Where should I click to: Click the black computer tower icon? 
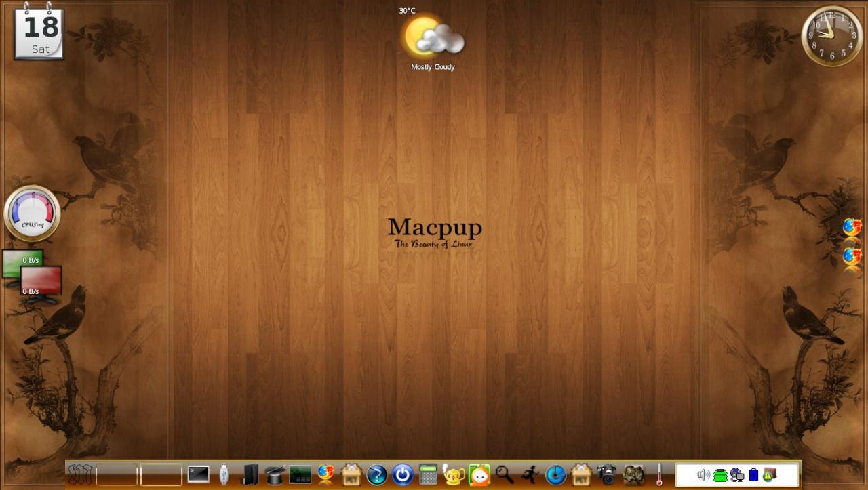pos(250,474)
